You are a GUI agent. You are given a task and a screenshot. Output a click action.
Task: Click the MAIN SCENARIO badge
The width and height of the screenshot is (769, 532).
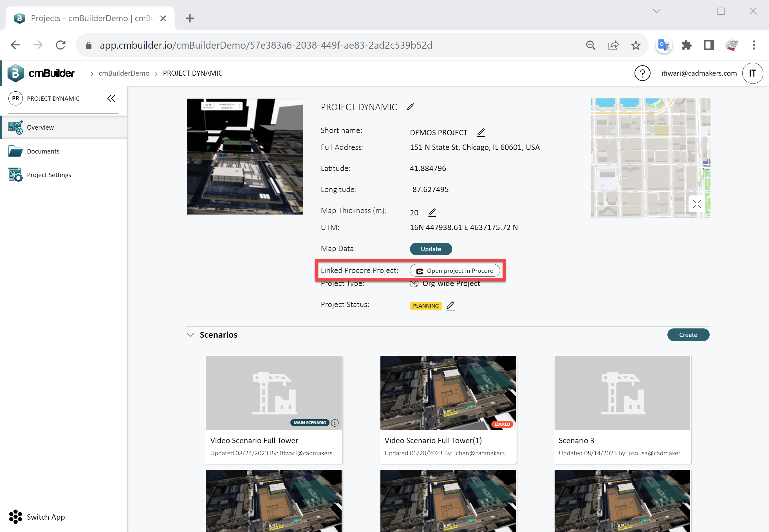click(x=310, y=423)
